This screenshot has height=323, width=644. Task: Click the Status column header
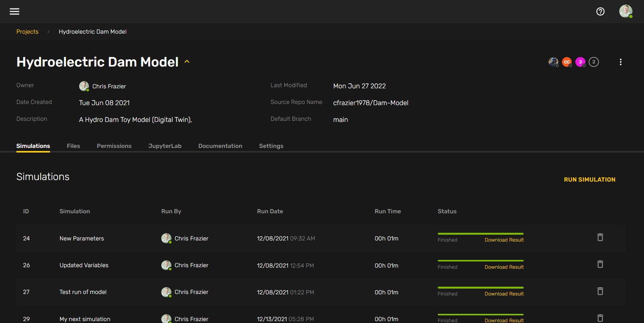pos(447,211)
